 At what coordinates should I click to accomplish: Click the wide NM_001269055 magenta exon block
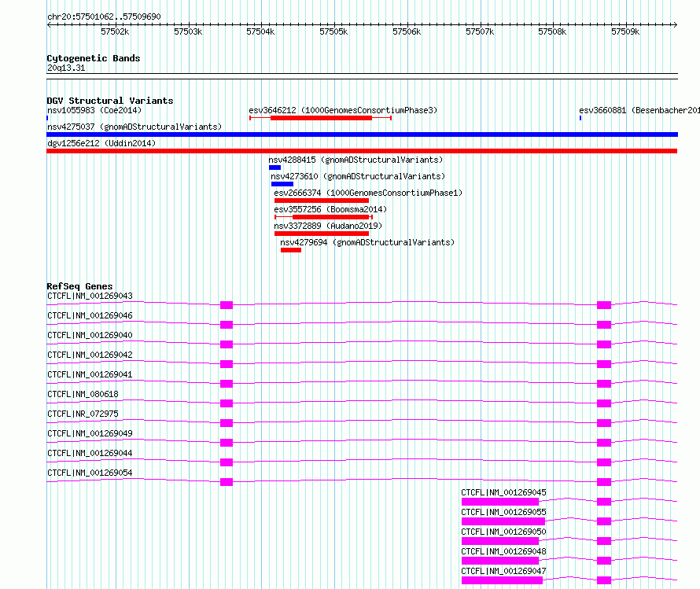[x=503, y=521]
